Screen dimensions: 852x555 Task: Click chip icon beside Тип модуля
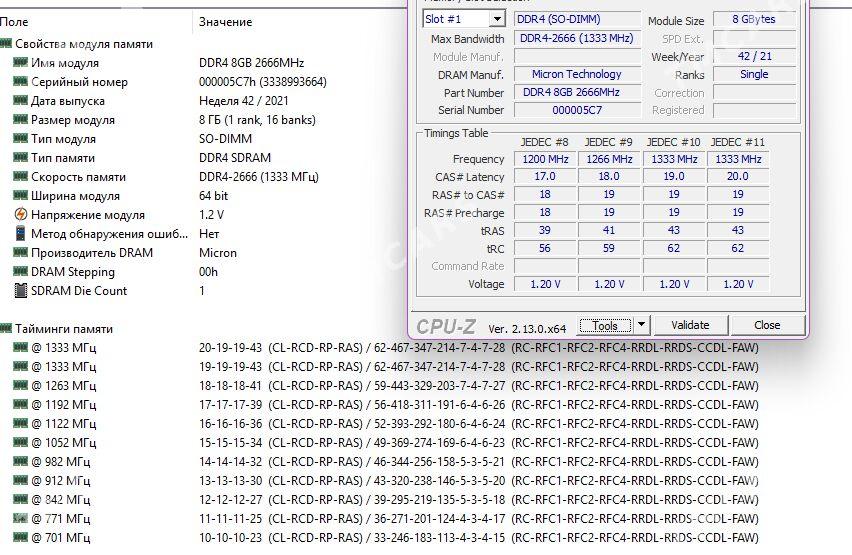click(x=20, y=139)
